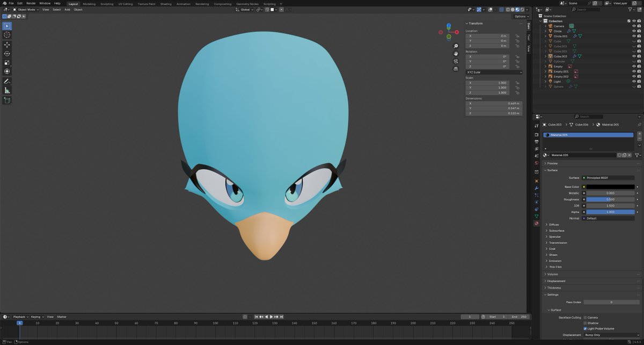Hide the Light object in outliner
The image size is (644, 345).
(634, 81)
